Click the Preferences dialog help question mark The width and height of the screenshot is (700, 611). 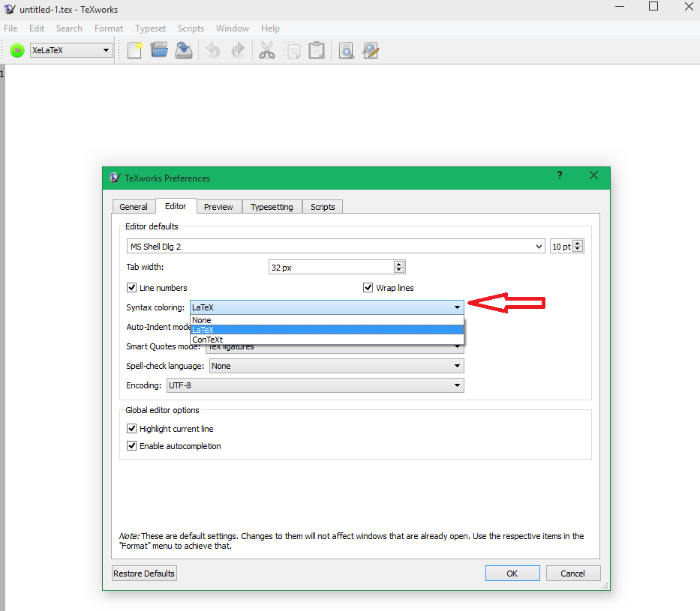tap(560, 175)
